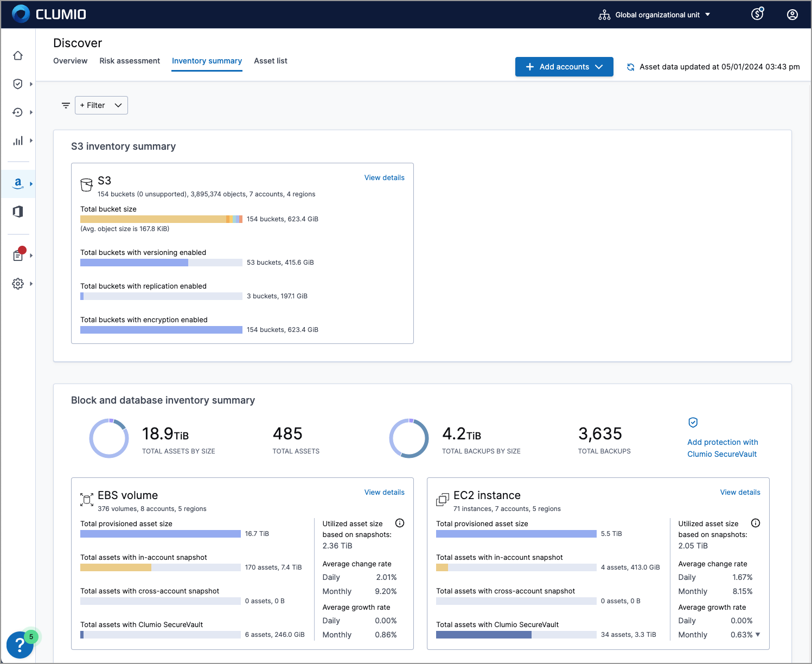Open the Add accounts dropdown arrow

pos(599,66)
